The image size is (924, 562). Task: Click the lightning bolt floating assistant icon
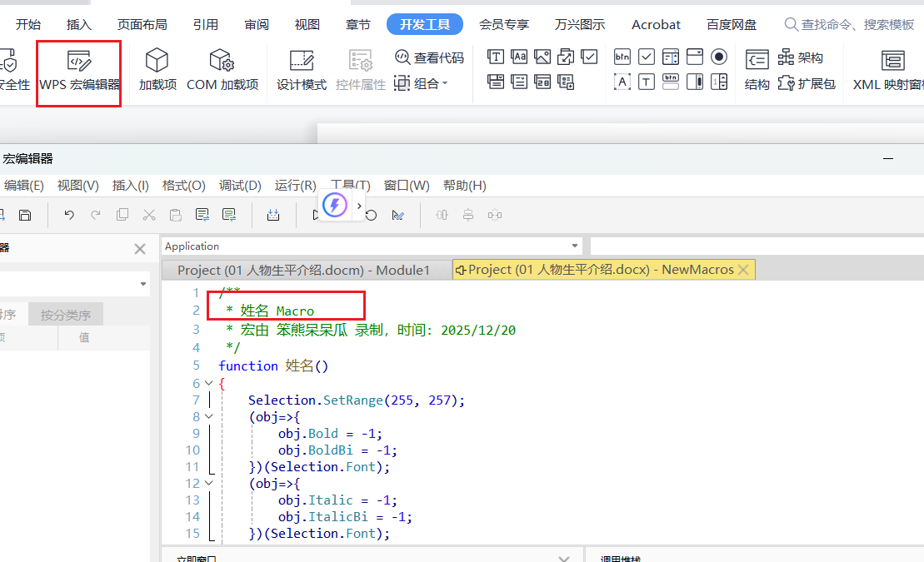coord(335,205)
